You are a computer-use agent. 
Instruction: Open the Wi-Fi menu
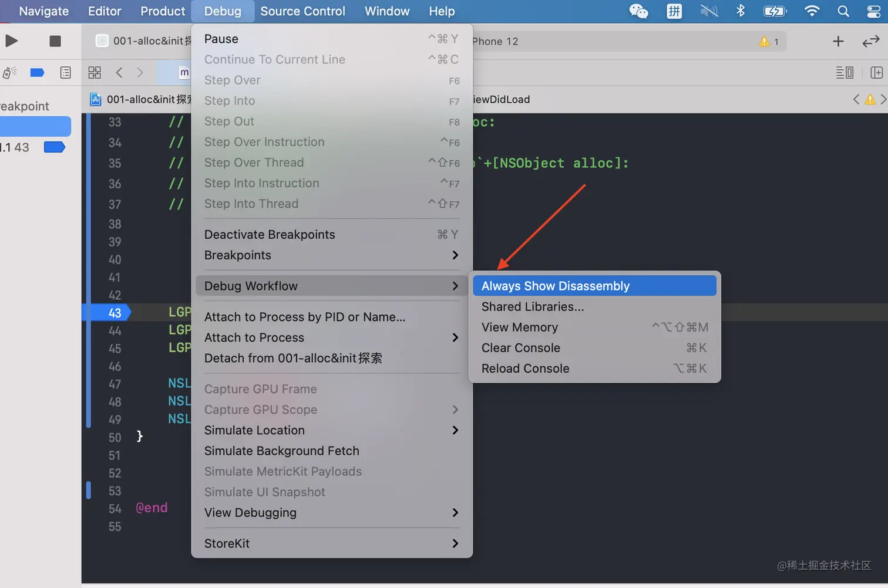pyautogui.click(x=812, y=11)
